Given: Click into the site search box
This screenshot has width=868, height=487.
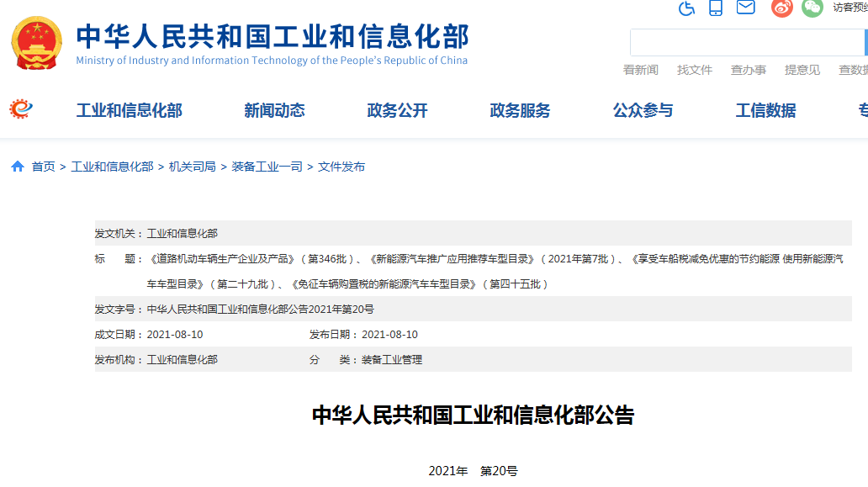Looking at the screenshot, I should click(x=748, y=43).
